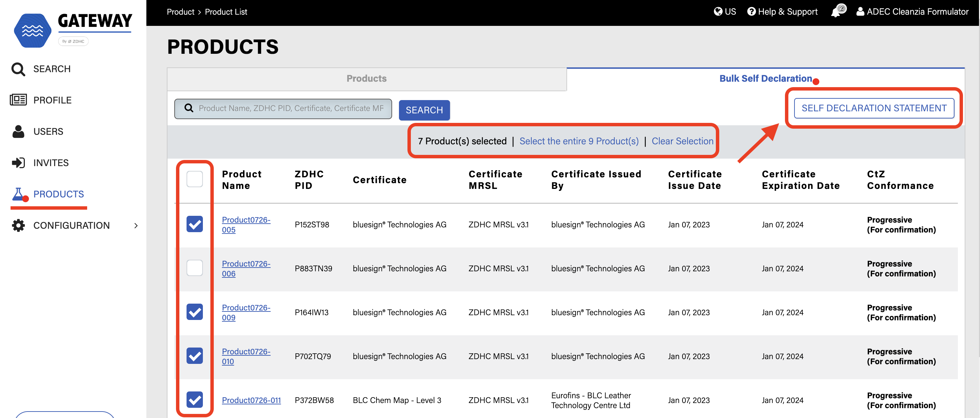Switch to the Products tab
980x418 pixels.
click(366, 79)
